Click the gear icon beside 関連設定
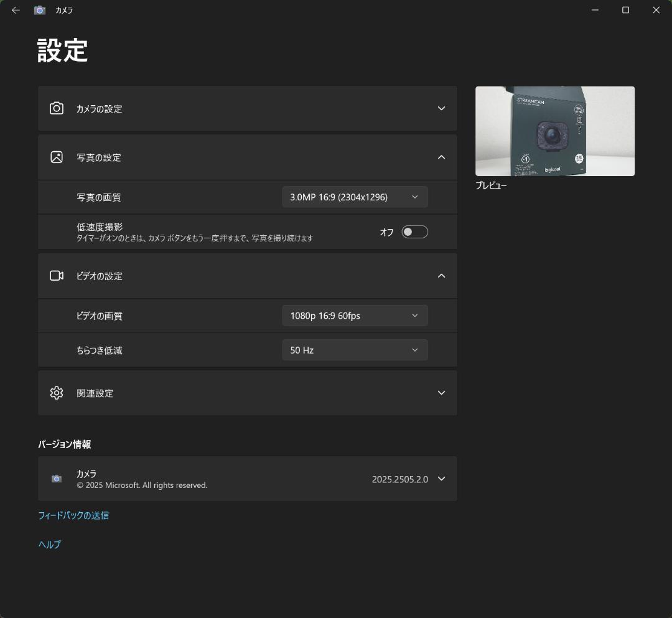672x618 pixels. tap(57, 393)
